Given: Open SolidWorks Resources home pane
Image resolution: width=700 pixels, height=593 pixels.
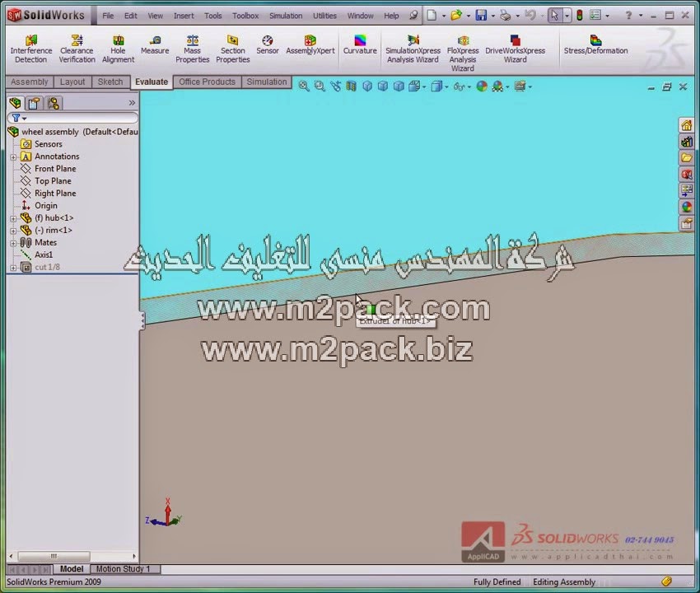Looking at the screenshot, I should click(x=686, y=125).
